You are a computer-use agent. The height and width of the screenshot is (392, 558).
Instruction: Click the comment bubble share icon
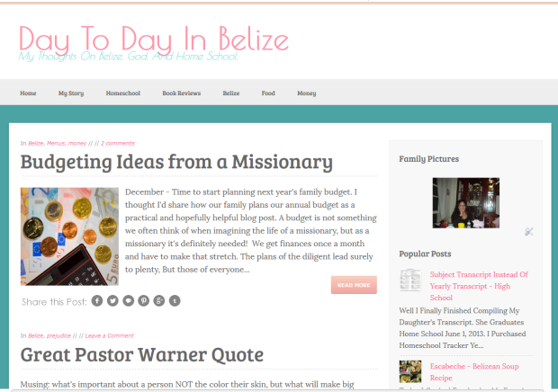point(129,300)
